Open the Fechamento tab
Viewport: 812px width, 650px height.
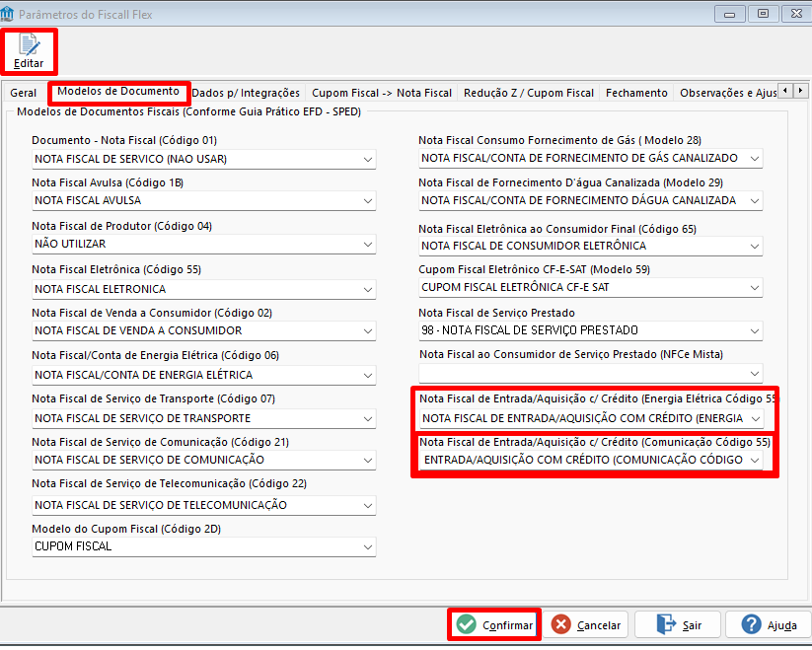(636, 93)
